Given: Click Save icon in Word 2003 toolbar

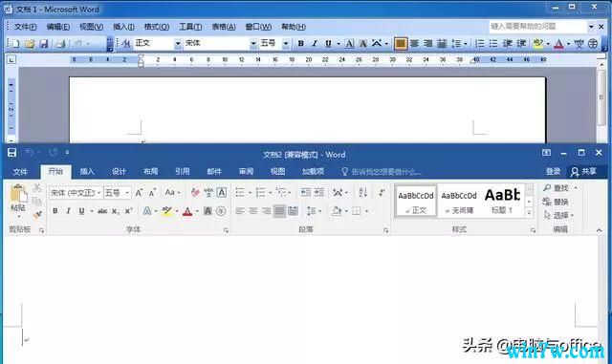Looking at the screenshot, I should pyautogui.click(x=44, y=44).
